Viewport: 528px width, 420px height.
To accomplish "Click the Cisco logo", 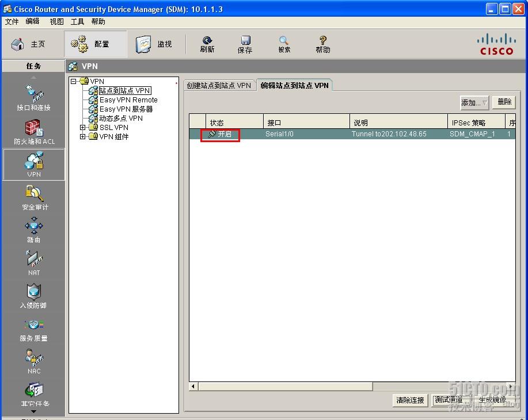I will (496, 44).
